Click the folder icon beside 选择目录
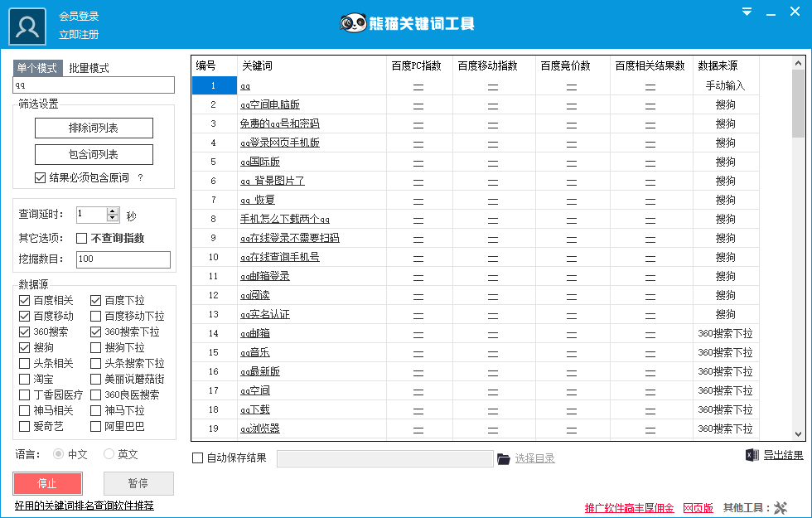 point(504,459)
